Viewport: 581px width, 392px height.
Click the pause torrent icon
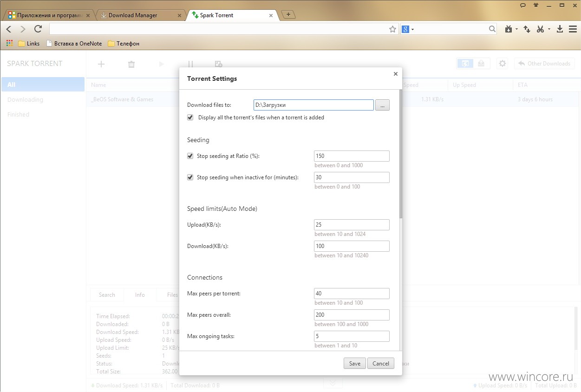pyautogui.click(x=190, y=64)
